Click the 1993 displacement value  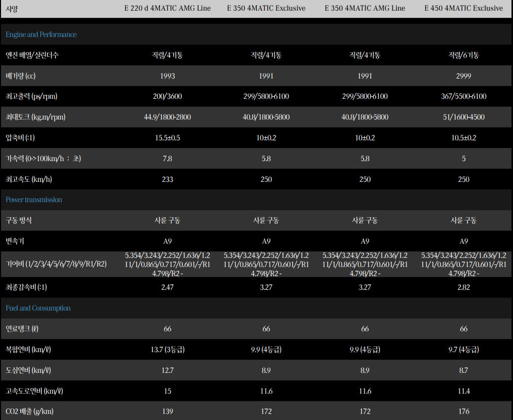168,76
